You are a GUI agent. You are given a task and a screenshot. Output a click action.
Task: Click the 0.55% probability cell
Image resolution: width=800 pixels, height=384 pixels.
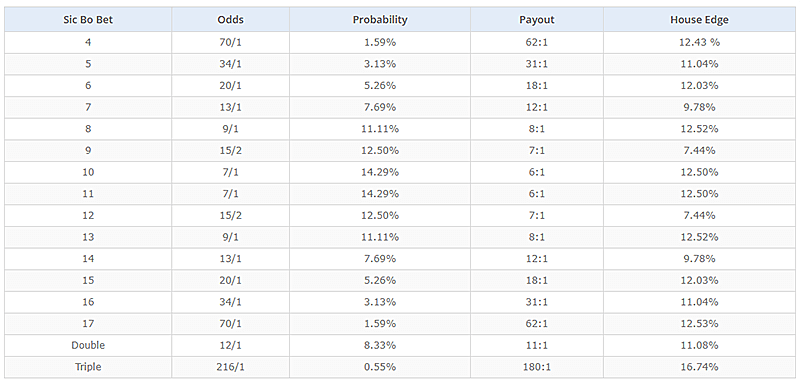[380, 367]
